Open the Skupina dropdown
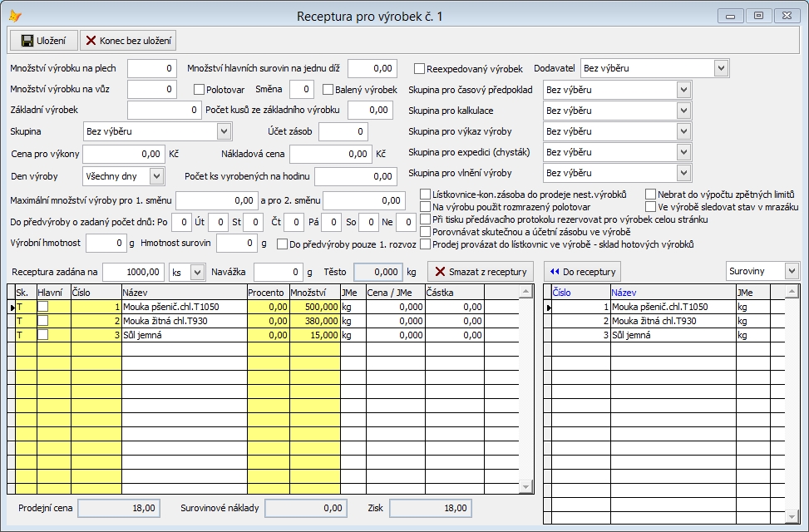 pyautogui.click(x=224, y=131)
